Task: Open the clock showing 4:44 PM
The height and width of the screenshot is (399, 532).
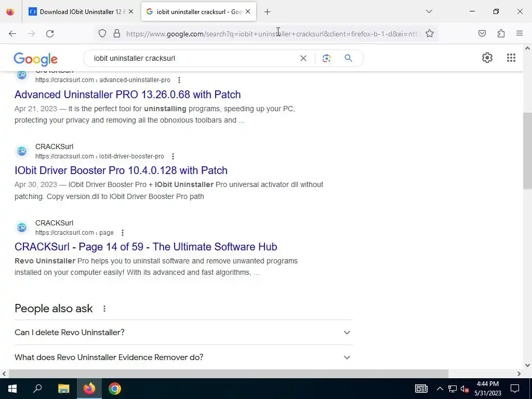Action: point(487,389)
